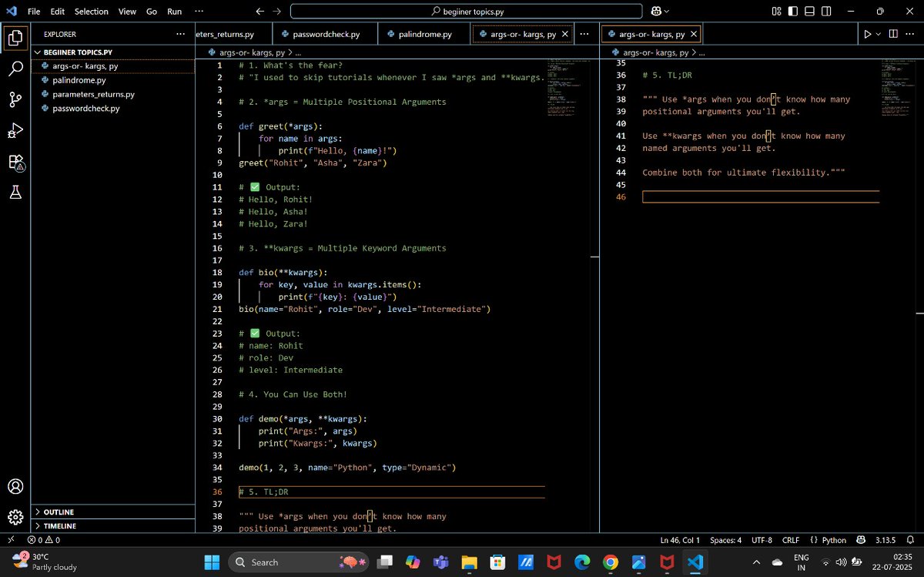Click the right editor minimap
The height and width of the screenshot is (577, 924).
click(x=898, y=86)
